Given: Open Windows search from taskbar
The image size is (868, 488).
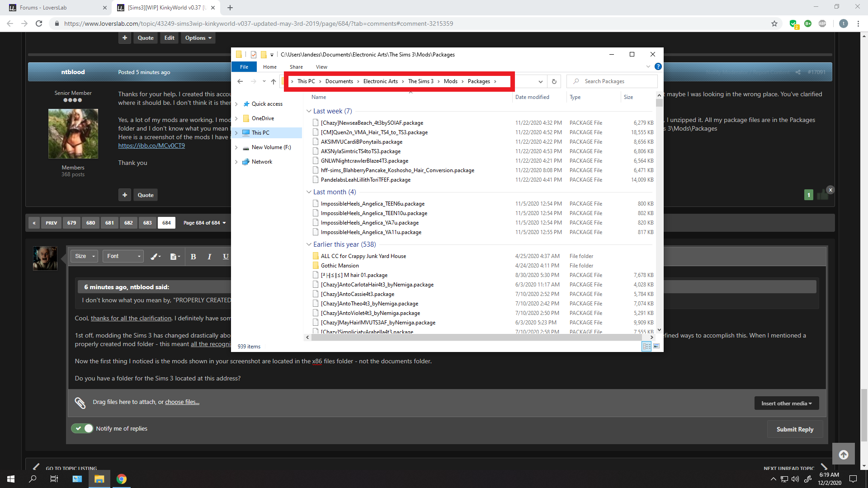Looking at the screenshot, I should click(x=33, y=479).
